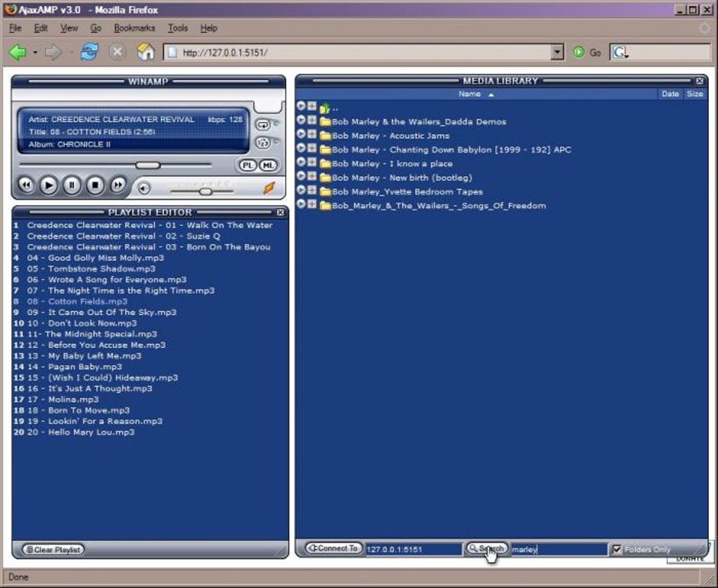Play the Bob Marley - Acoustic Jams folder
The image size is (718, 588).
point(301,135)
